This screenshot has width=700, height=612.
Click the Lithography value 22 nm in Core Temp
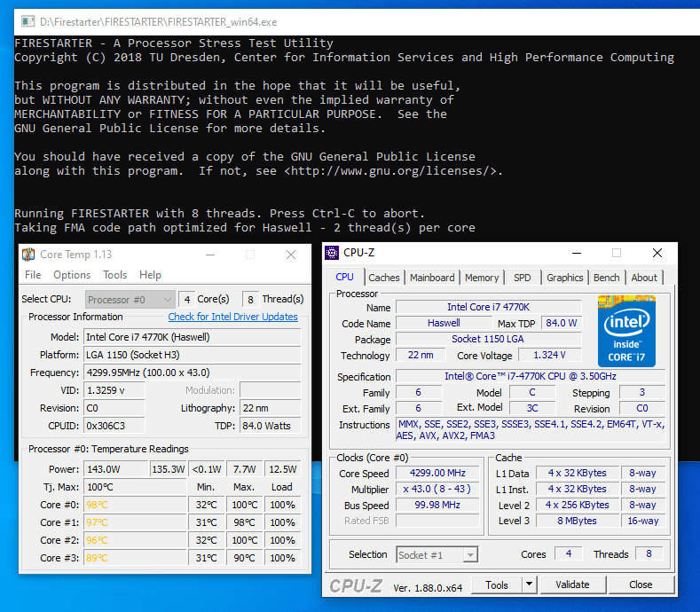click(270, 408)
